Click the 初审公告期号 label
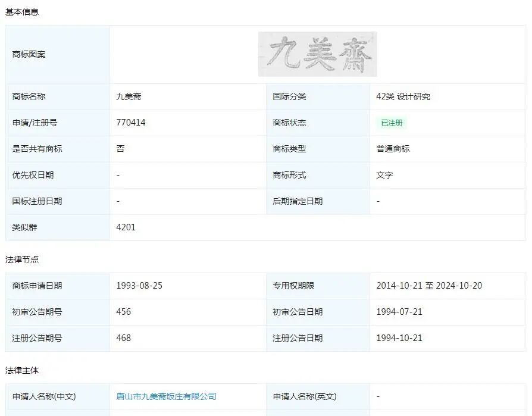Viewport: 532px width, 416px height. point(37,312)
